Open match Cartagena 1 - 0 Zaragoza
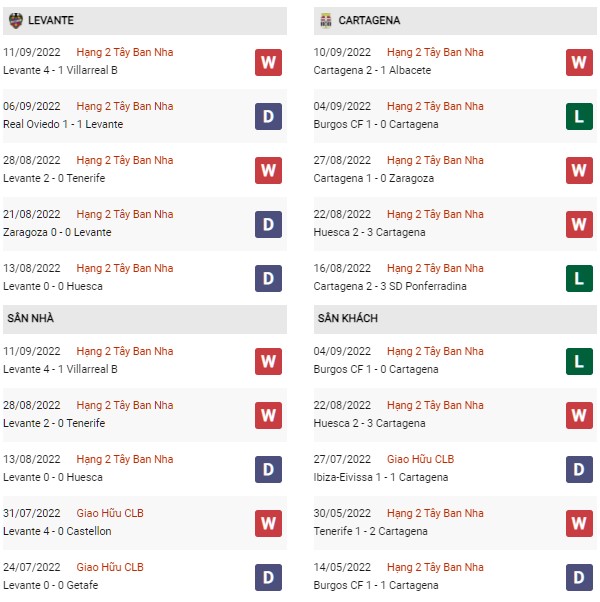 click(374, 179)
